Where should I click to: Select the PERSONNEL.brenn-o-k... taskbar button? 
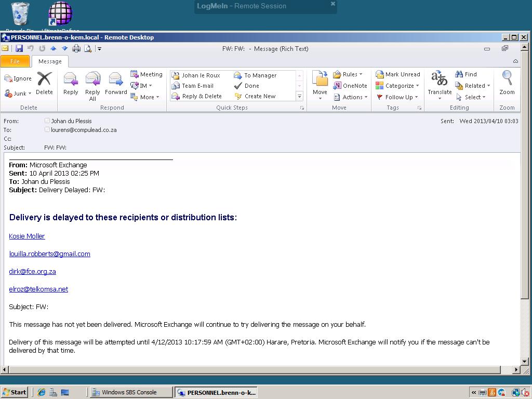tap(217, 392)
